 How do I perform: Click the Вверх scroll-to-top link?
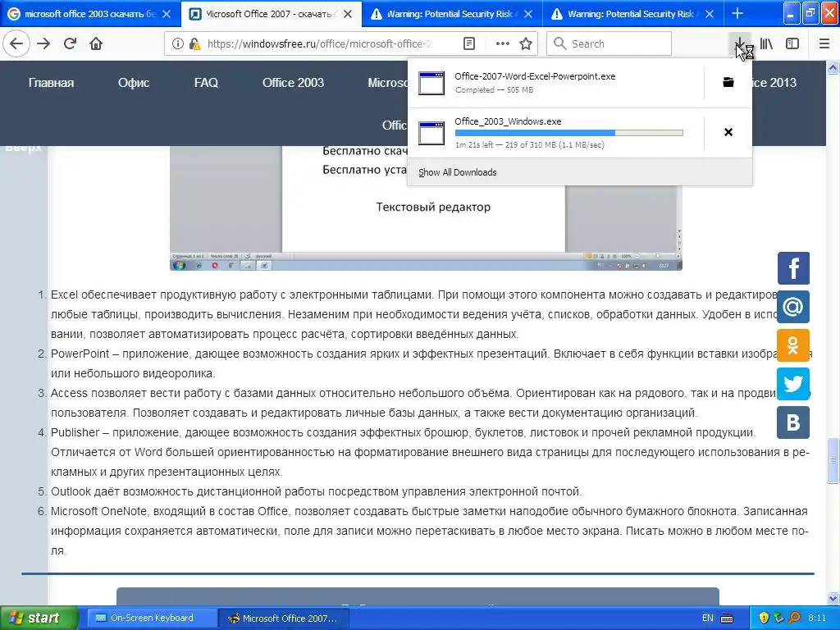click(23, 146)
